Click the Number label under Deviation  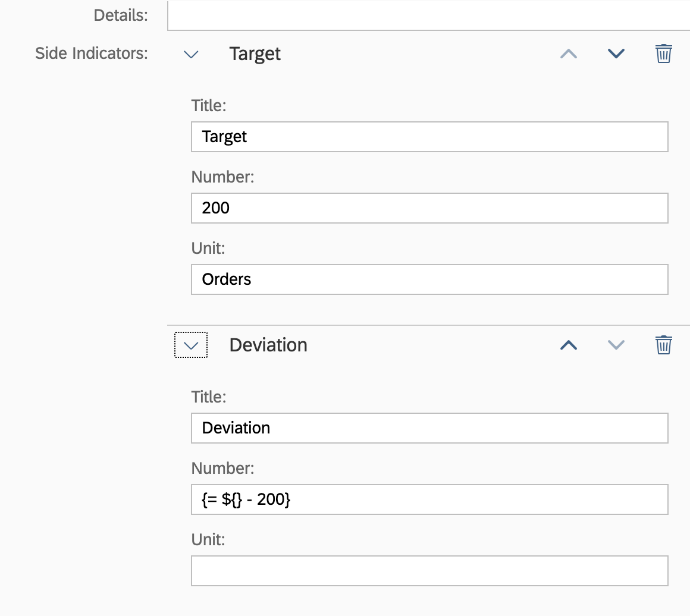click(x=222, y=468)
